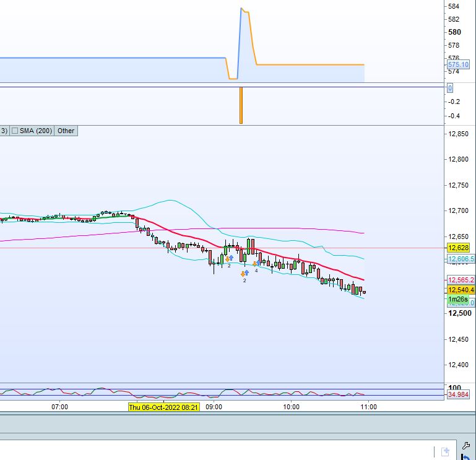
Task: Select the red 12,565.2 moving average label
Action: [x=461, y=280]
